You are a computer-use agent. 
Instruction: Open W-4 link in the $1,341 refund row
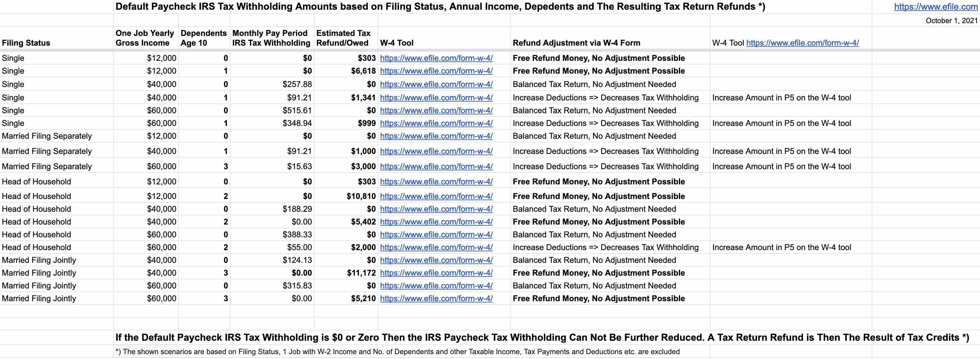pyautogui.click(x=436, y=97)
